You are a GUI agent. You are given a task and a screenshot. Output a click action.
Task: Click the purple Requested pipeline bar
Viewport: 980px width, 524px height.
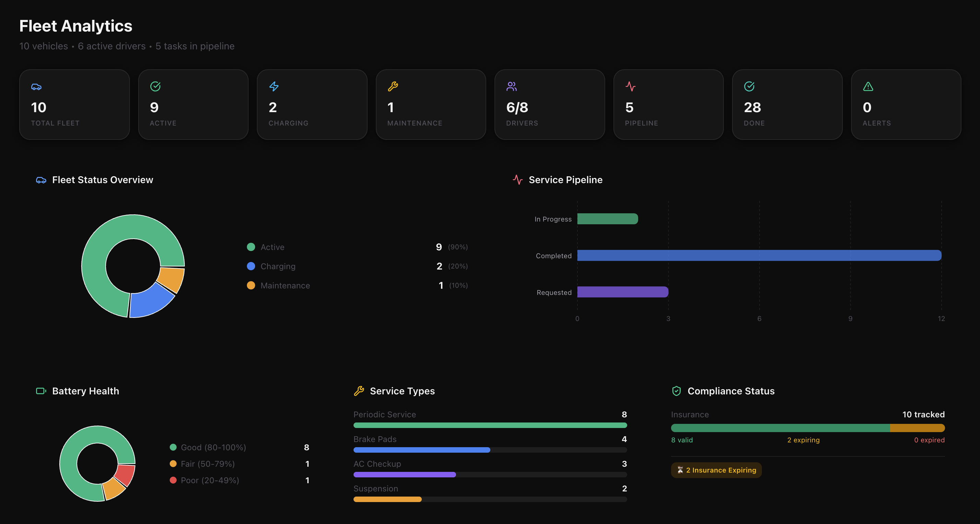(x=622, y=292)
